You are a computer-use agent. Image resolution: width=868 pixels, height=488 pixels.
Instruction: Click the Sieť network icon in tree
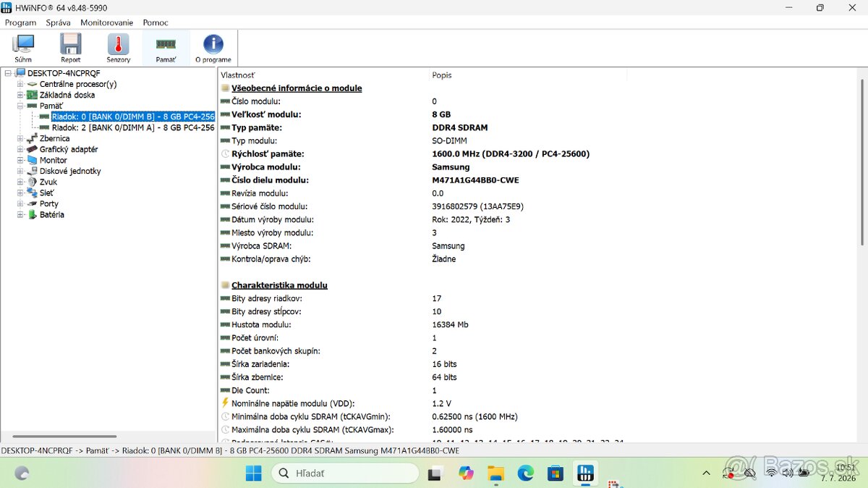[x=32, y=193]
